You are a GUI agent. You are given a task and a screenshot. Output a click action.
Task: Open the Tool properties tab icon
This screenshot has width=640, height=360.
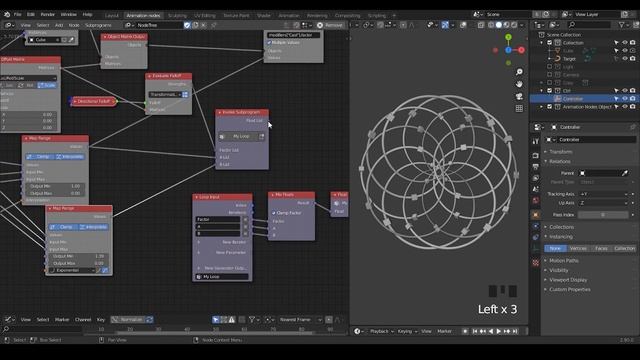coord(535,141)
